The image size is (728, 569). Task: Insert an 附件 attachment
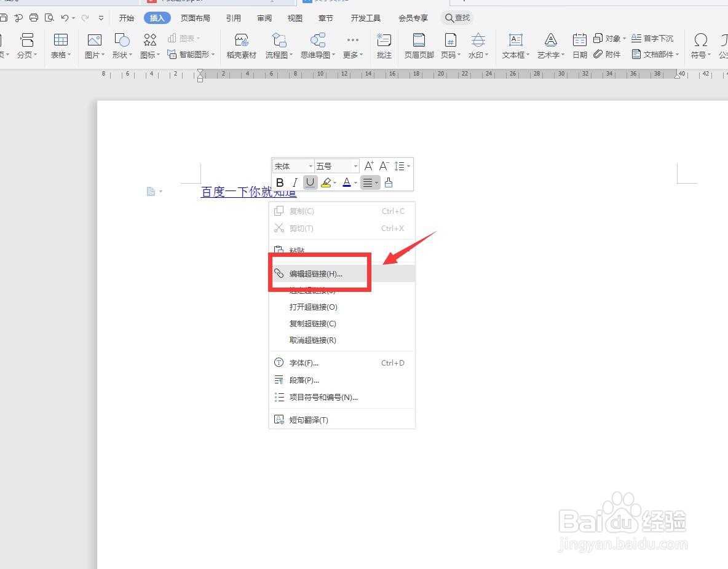(607, 54)
